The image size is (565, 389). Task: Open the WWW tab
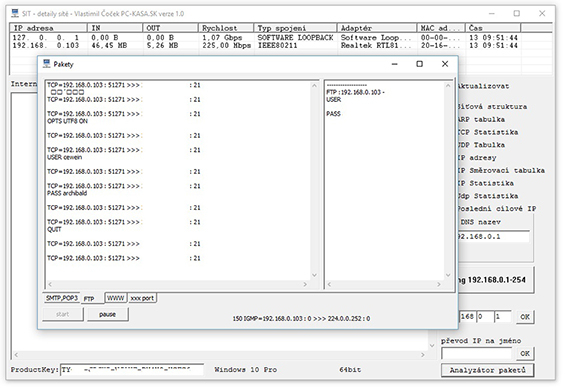(x=116, y=298)
